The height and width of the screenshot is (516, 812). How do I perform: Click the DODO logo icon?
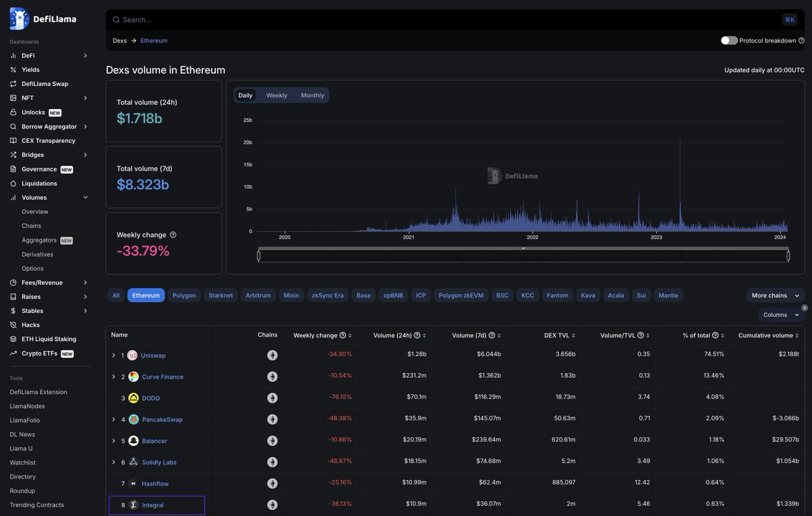coord(133,398)
